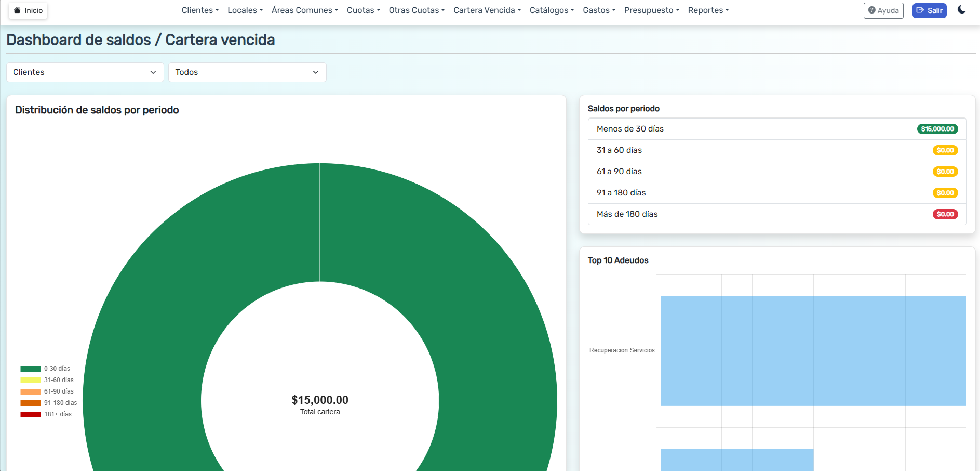The width and height of the screenshot is (980, 471).
Task: Click the 181+ días red legend swatch
Action: click(x=30, y=414)
